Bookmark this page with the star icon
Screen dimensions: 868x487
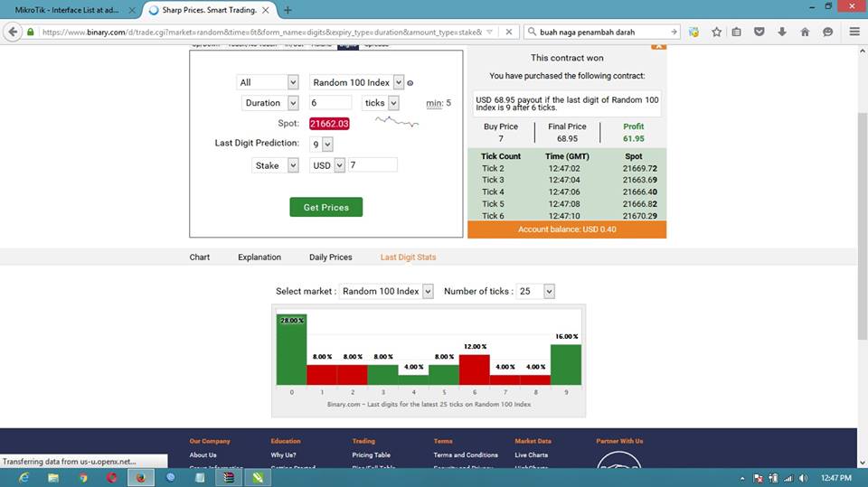[x=716, y=33]
